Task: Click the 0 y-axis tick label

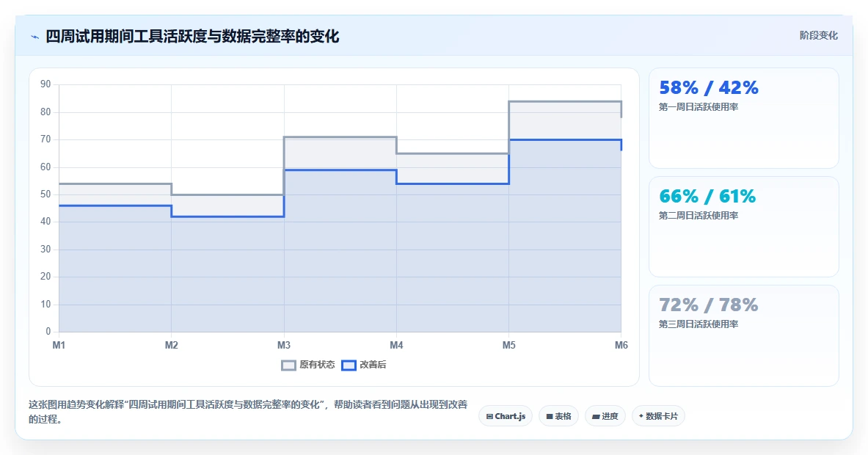Action: [48, 332]
